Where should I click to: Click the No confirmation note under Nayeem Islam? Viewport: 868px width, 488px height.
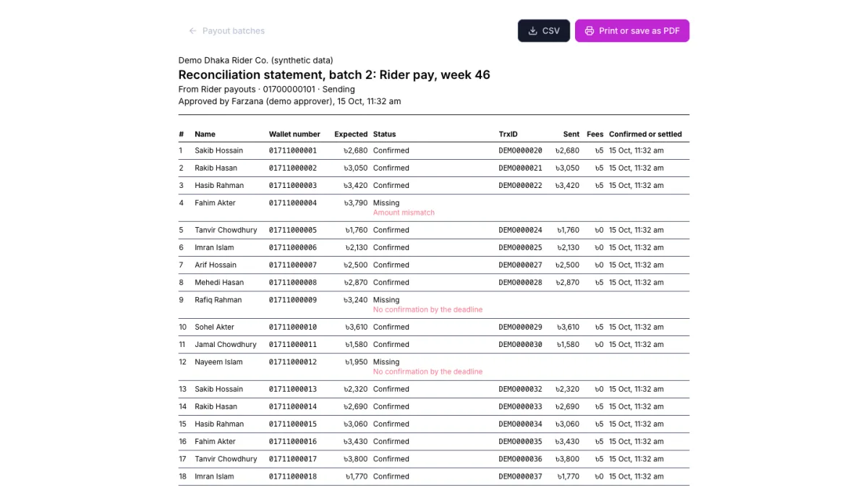(x=427, y=372)
